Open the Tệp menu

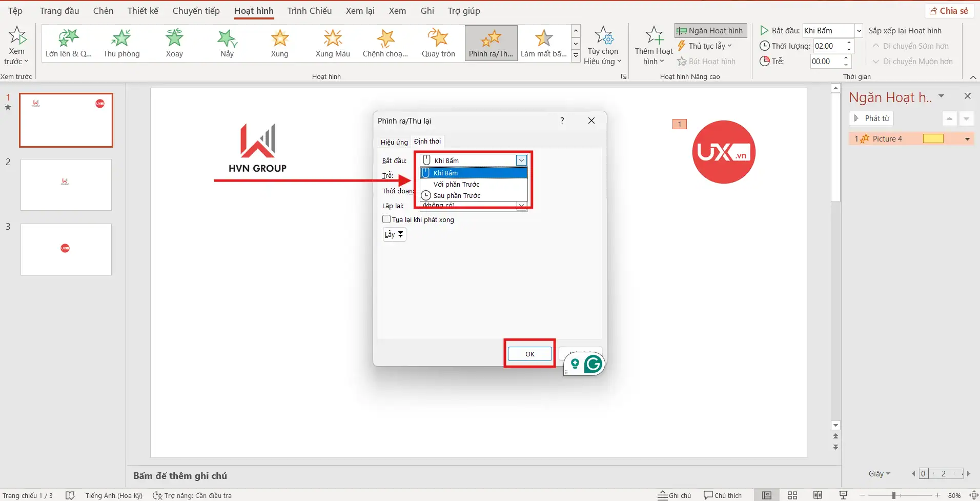(15, 11)
